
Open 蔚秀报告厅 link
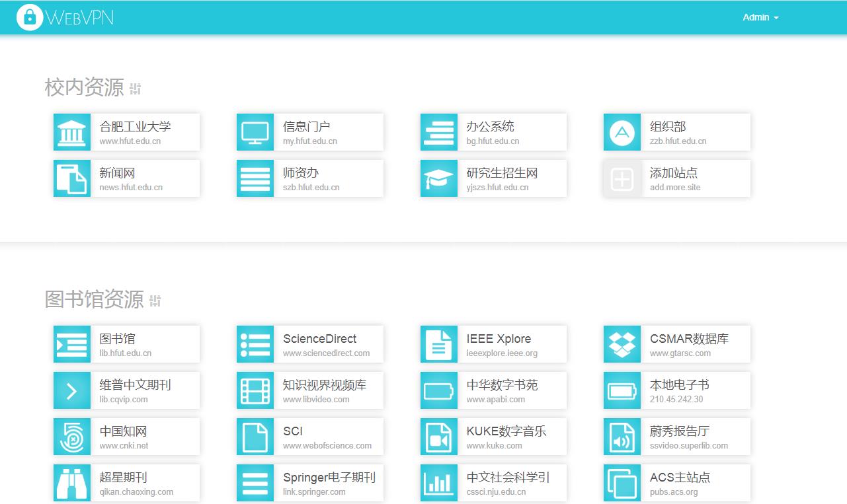[680, 431]
